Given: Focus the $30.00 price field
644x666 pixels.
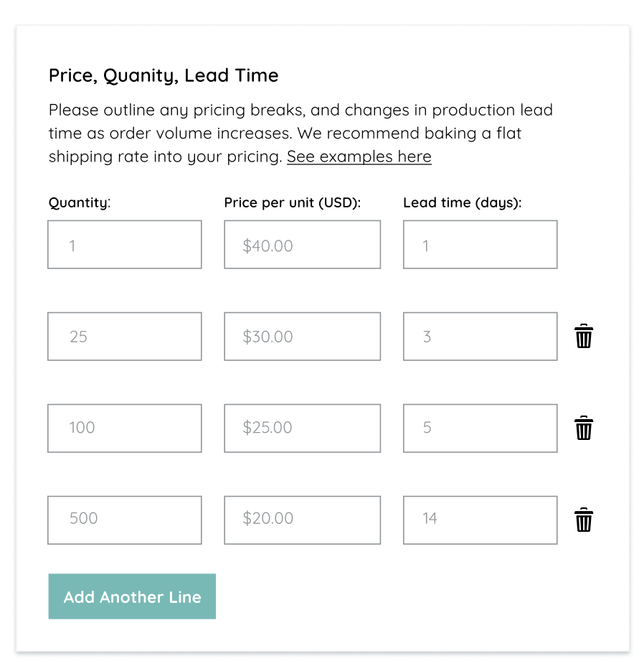Looking at the screenshot, I should 302,336.
